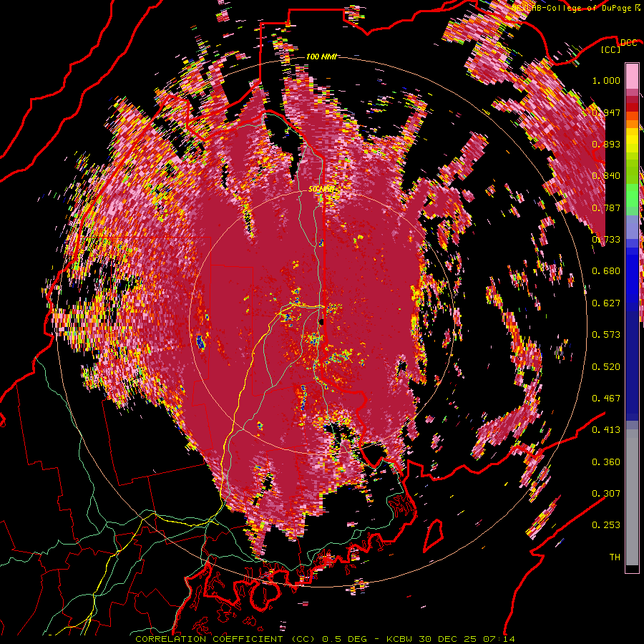The width and height of the screenshot is (644, 644).
Task: Click the "50 NMI" range ring label
Action: pos(321,189)
